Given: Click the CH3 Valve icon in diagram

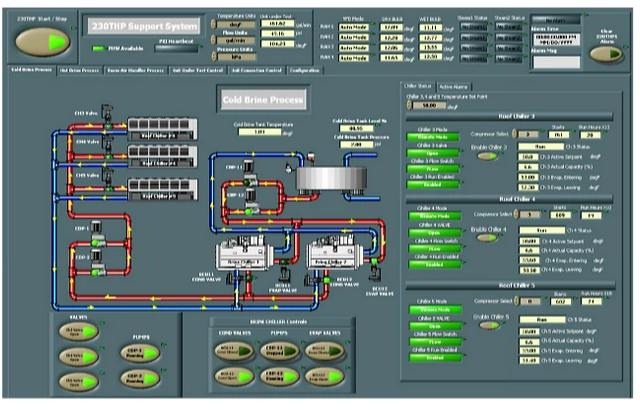Looking at the screenshot, I should pyautogui.click(x=107, y=116).
